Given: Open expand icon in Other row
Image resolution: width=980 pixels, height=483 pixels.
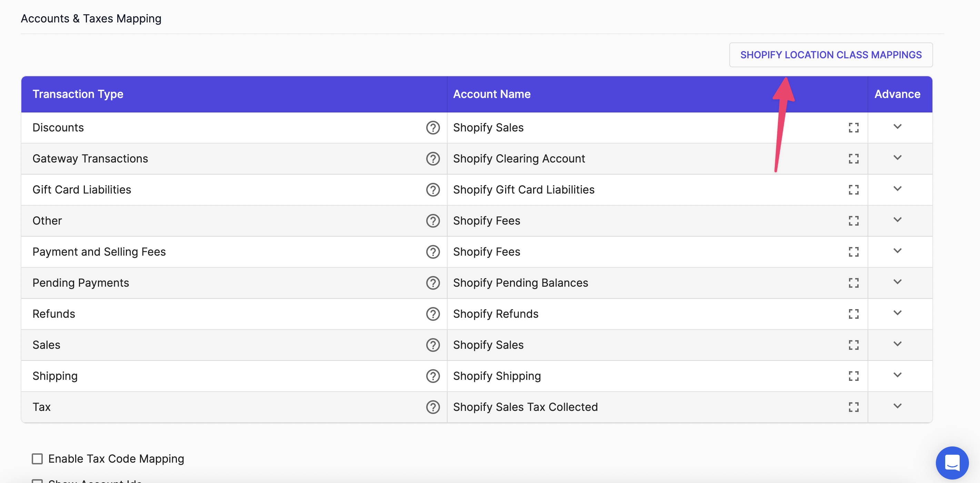Looking at the screenshot, I should click(x=853, y=221).
